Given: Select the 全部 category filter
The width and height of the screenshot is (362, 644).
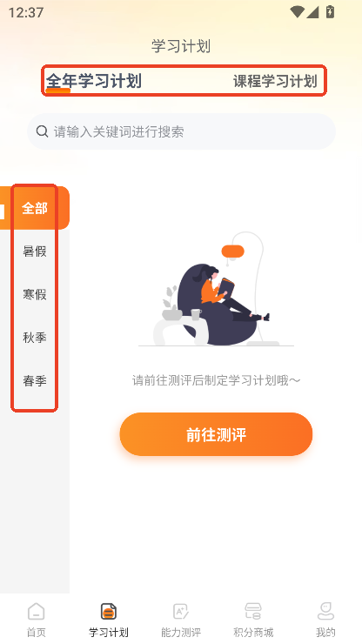Looking at the screenshot, I should tap(35, 208).
